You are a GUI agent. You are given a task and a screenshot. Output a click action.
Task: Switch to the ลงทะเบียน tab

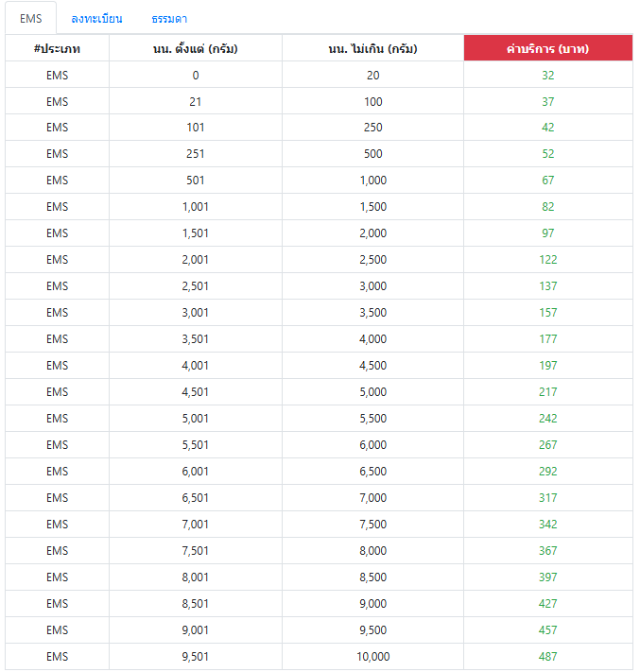pyautogui.click(x=96, y=19)
